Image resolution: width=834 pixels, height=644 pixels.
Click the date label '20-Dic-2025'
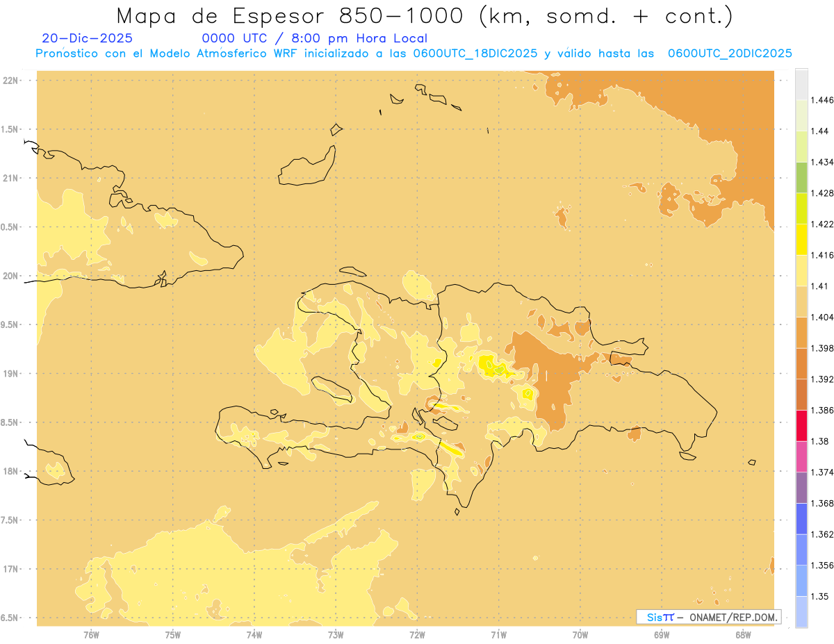point(87,39)
